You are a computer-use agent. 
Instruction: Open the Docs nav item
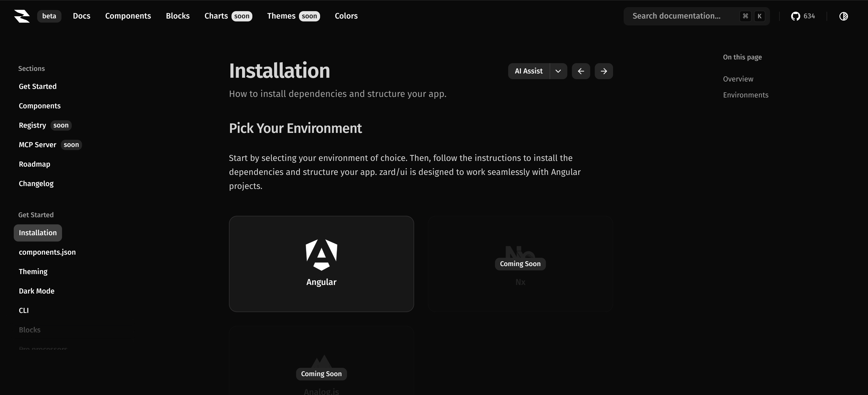[x=81, y=16]
